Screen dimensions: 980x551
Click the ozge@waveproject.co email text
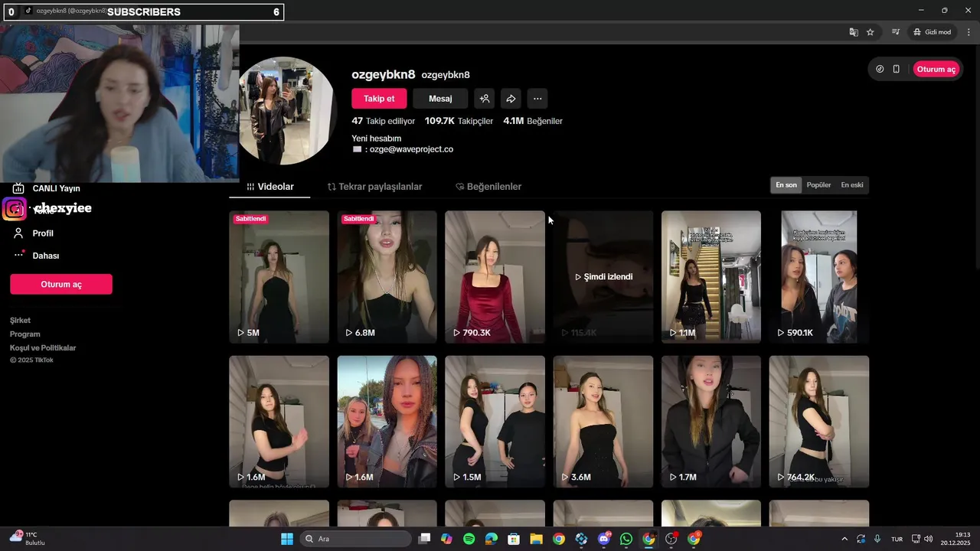411,149
